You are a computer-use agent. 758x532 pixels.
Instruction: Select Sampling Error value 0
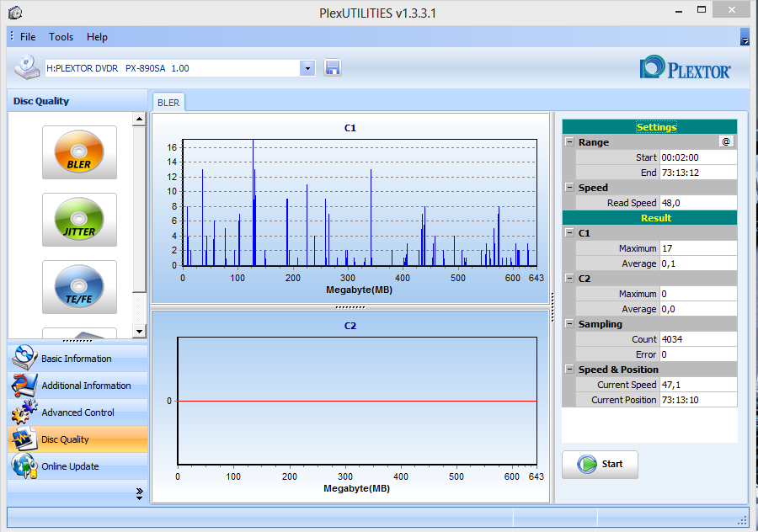click(x=698, y=354)
